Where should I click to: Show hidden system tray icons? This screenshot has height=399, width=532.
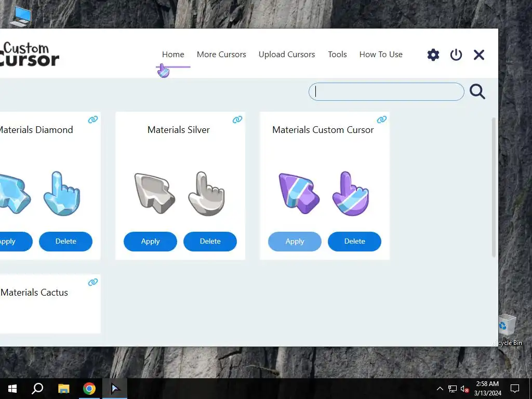click(x=440, y=389)
